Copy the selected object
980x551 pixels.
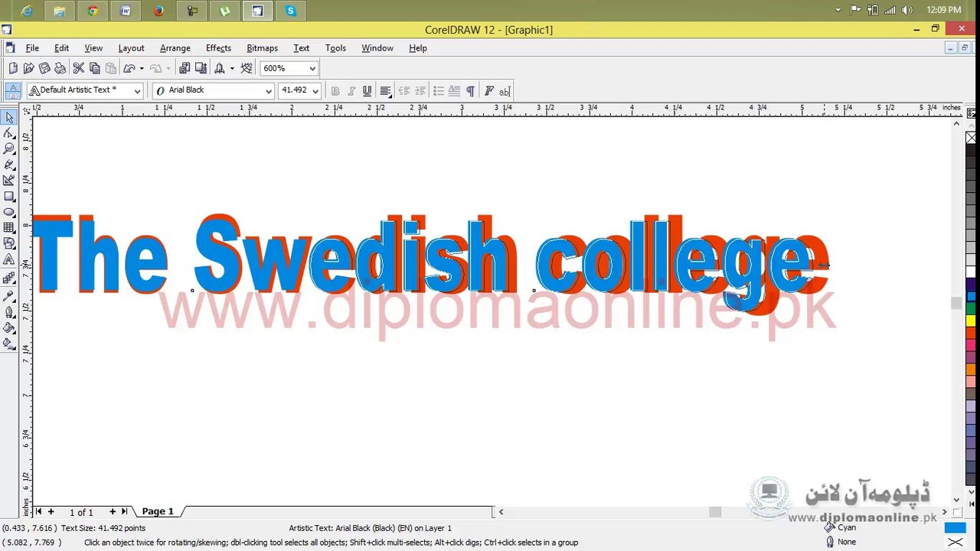[94, 68]
